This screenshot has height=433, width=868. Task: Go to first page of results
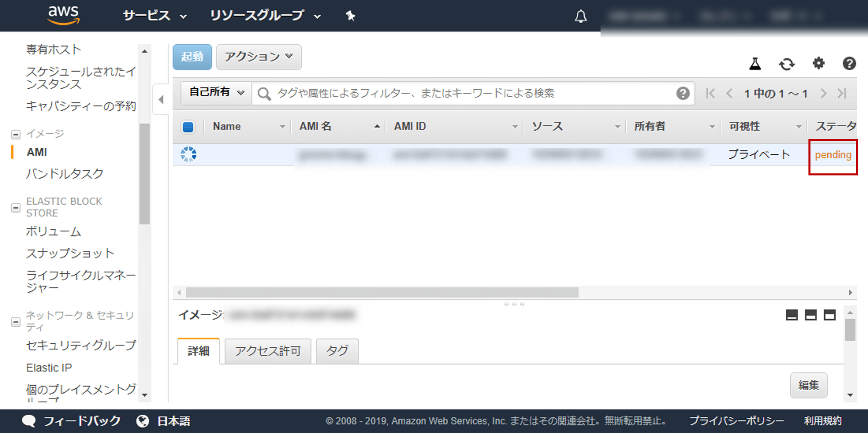(x=711, y=93)
